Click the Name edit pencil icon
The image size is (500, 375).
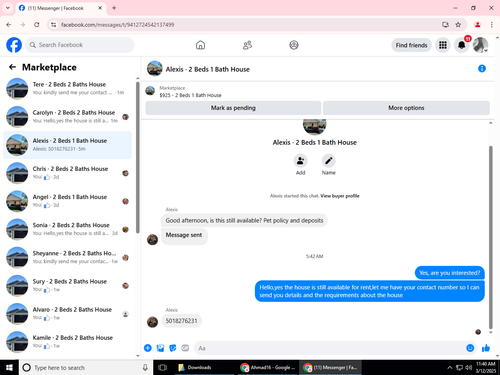329,161
